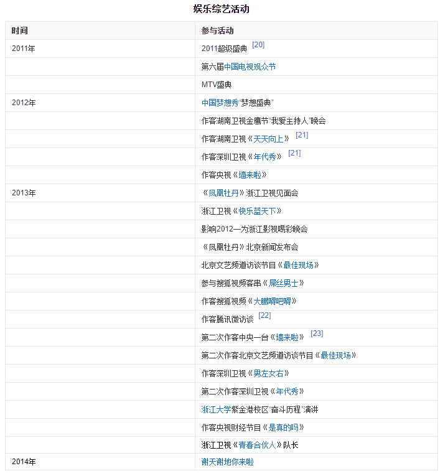The width and height of the screenshot is (448, 476).
Task: Open 墙来啦 link in 作客央视 row
Action: pos(253,175)
